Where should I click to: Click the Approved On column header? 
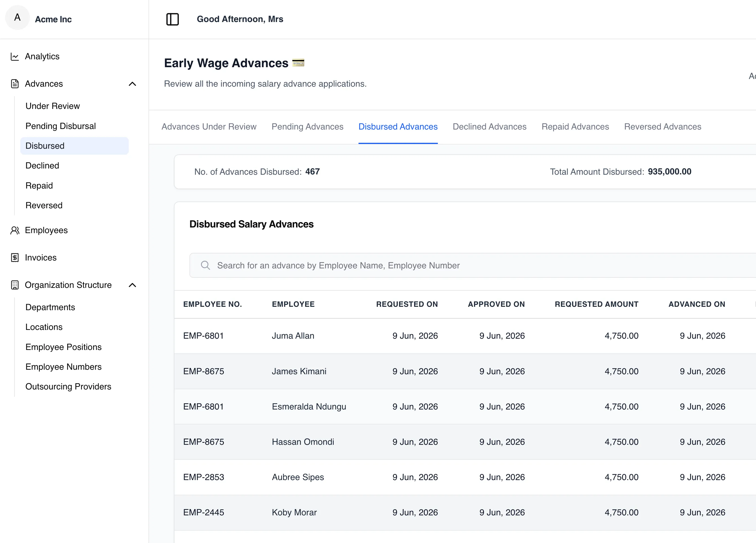coord(496,304)
